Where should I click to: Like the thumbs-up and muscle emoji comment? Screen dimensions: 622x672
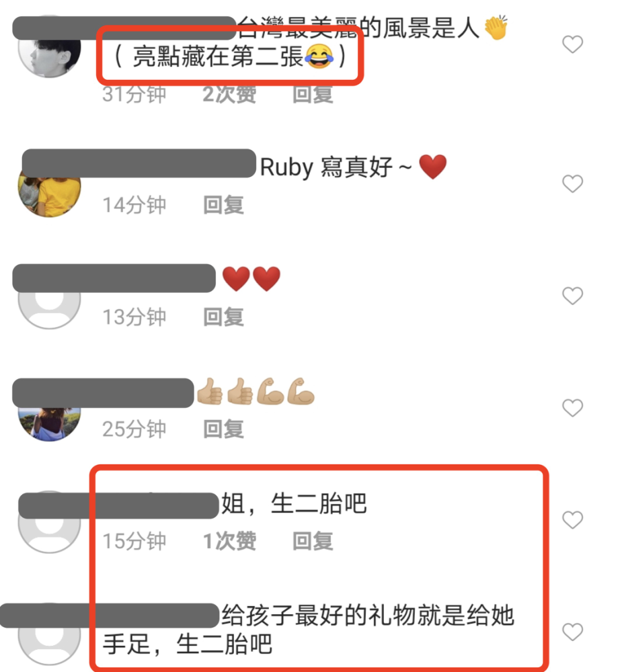[x=572, y=408]
